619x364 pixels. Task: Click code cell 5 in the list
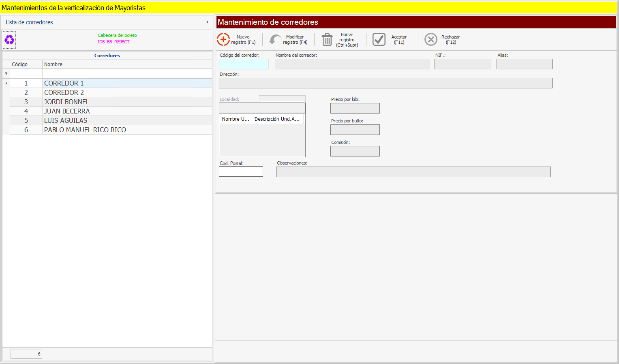tap(26, 120)
